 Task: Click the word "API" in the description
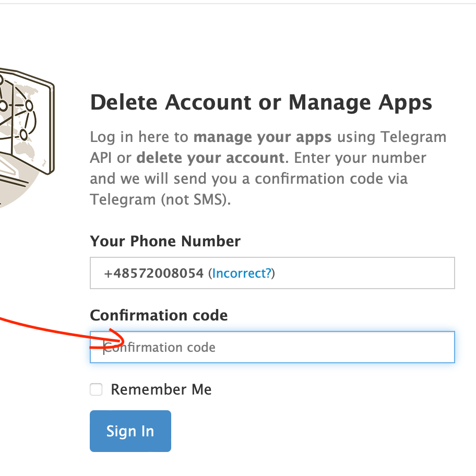pos(101,158)
